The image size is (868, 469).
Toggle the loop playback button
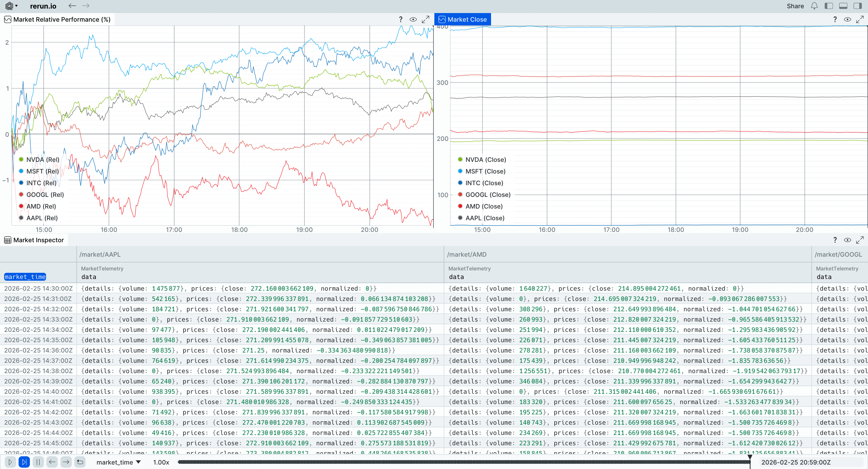(80, 462)
